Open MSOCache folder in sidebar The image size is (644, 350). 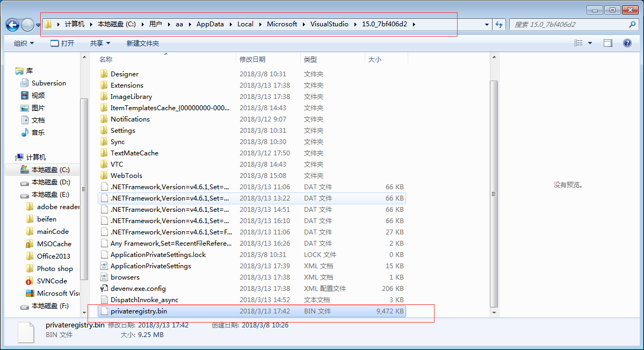point(54,244)
